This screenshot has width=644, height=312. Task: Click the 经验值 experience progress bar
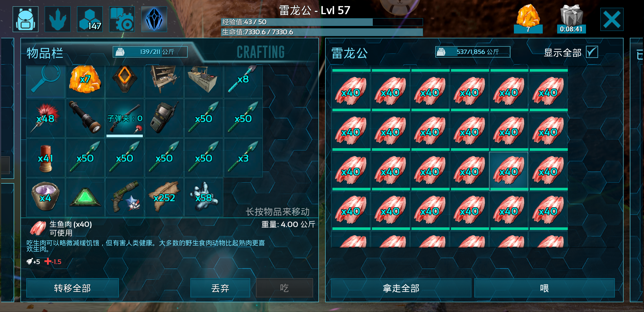[x=322, y=22]
